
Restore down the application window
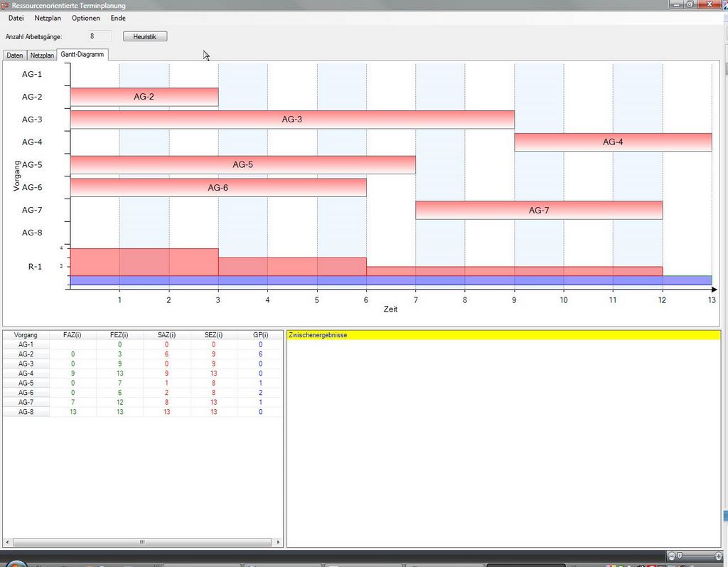click(690, 4)
